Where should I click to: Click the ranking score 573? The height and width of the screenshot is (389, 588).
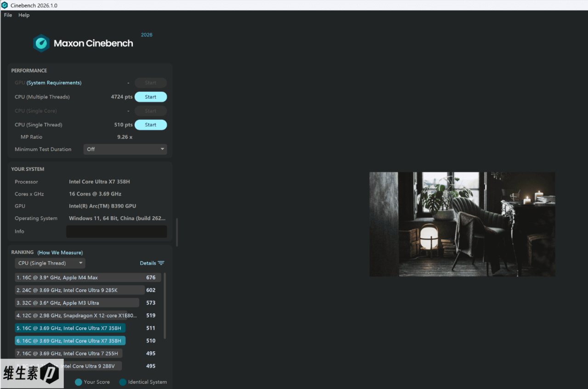(151, 303)
